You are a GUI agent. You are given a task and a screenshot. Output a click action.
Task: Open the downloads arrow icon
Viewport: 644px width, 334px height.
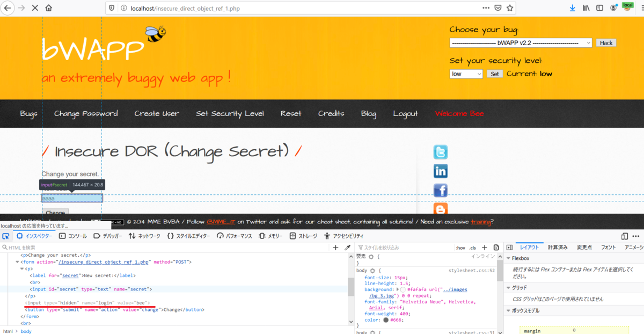(x=572, y=8)
